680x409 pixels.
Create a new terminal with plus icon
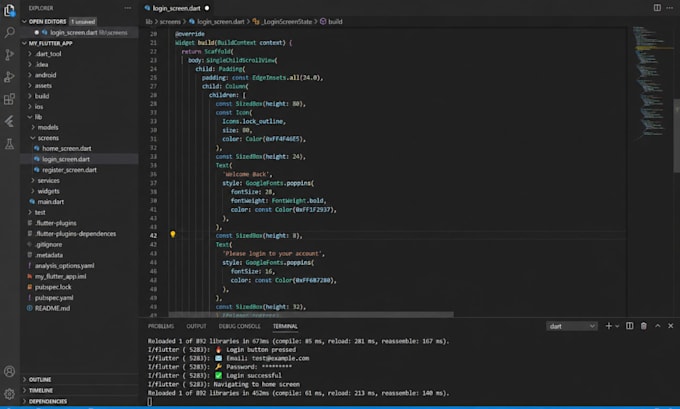[x=608, y=326]
